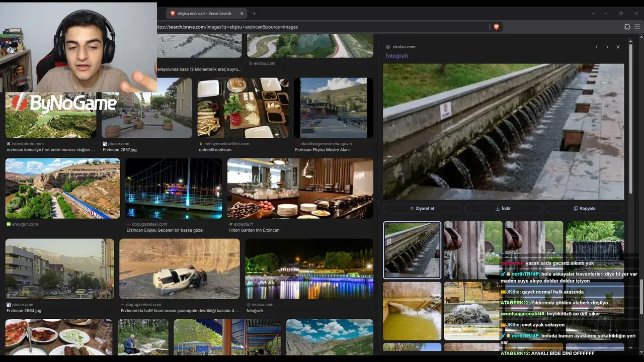
Task: Open the colorful night lake fotoğrafı image
Action: click(x=309, y=269)
